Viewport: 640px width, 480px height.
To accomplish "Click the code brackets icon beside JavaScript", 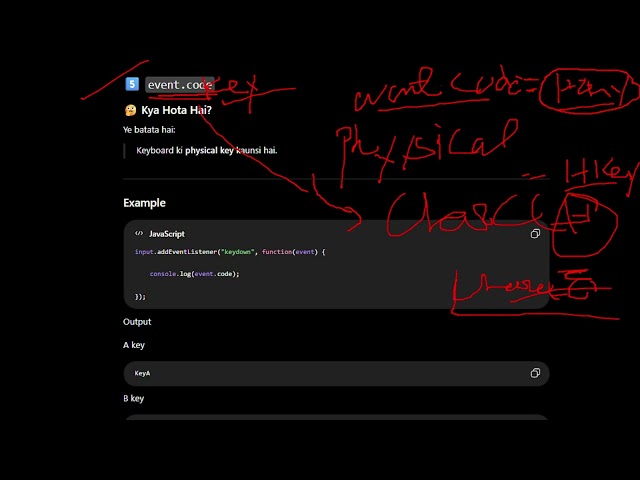I will click(139, 233).
